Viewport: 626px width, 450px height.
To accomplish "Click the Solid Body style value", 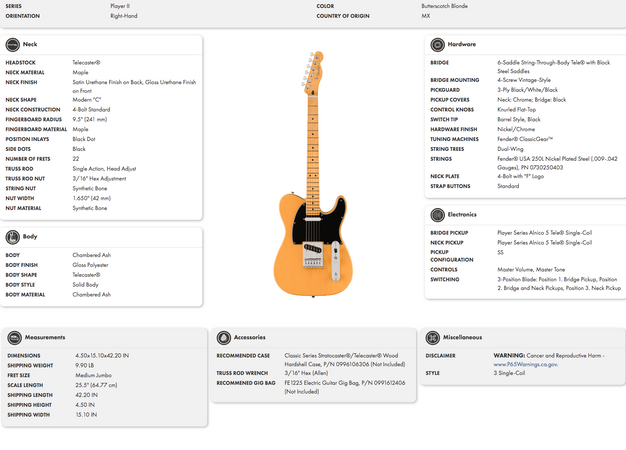I will tap(85, 285).
